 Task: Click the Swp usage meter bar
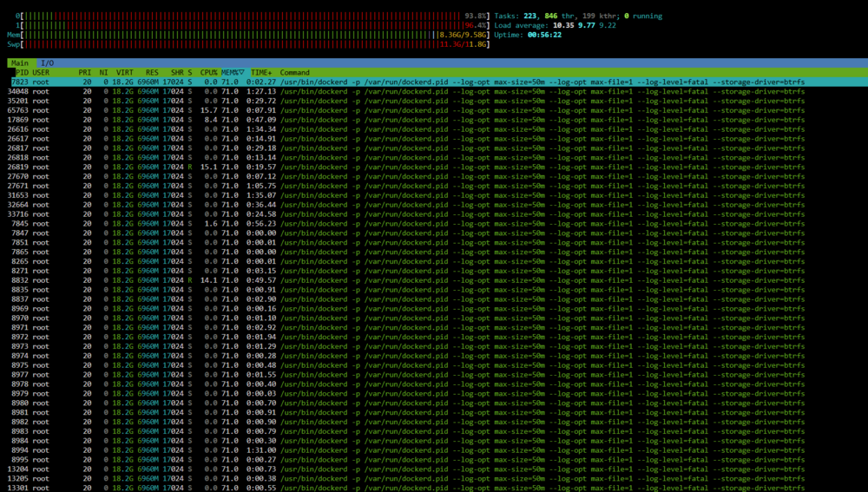pyautogui.click(x=248, y=44)
